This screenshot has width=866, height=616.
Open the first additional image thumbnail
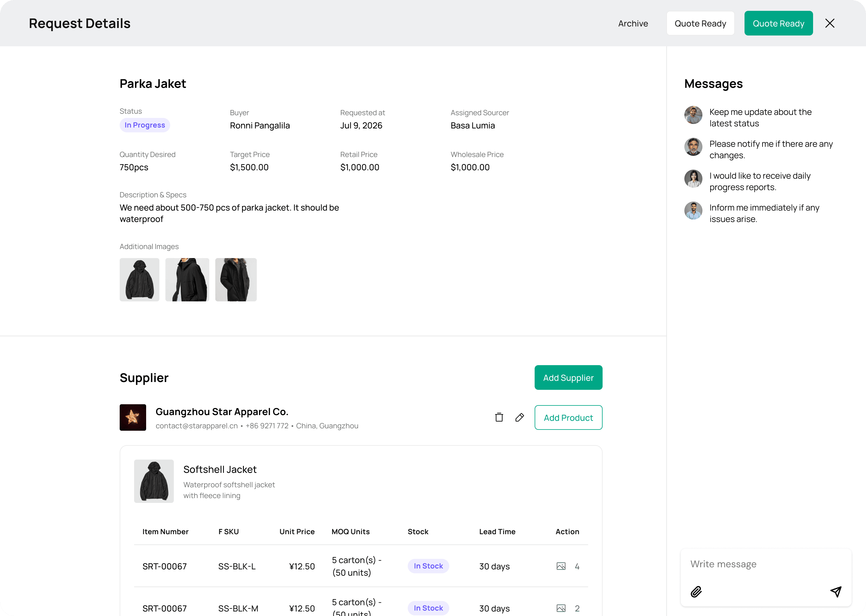(x=140, y=280)
